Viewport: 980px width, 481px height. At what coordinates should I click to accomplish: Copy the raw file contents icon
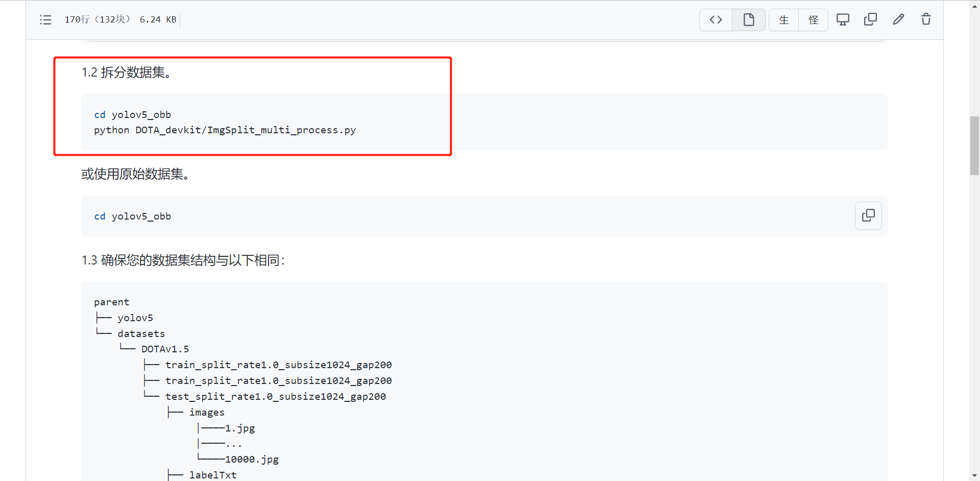[x=870, y=19]
